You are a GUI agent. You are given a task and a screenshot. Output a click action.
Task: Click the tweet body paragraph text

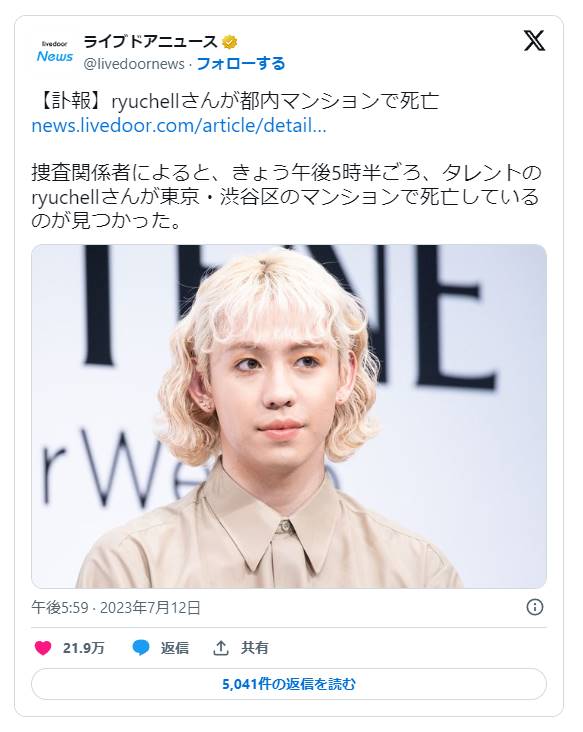pyautogui.click(x=286, y=197)
